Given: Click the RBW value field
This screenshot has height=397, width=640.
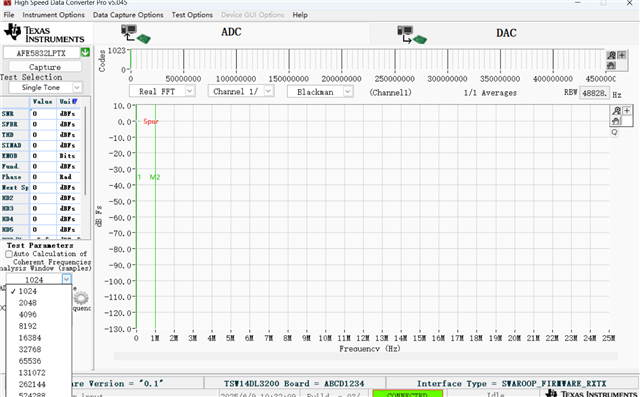Looking at the screenshot, I should (594, 93).
